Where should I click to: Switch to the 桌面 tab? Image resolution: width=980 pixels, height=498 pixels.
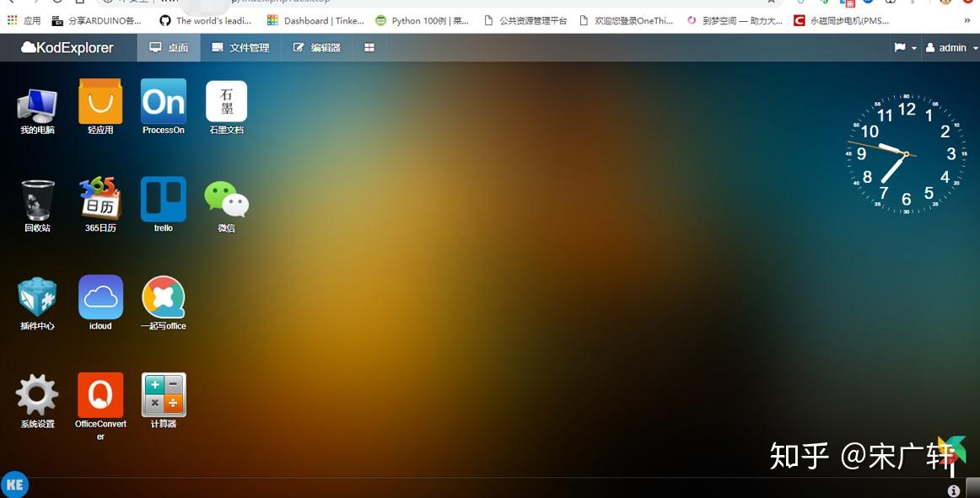[x=169, y=47]
